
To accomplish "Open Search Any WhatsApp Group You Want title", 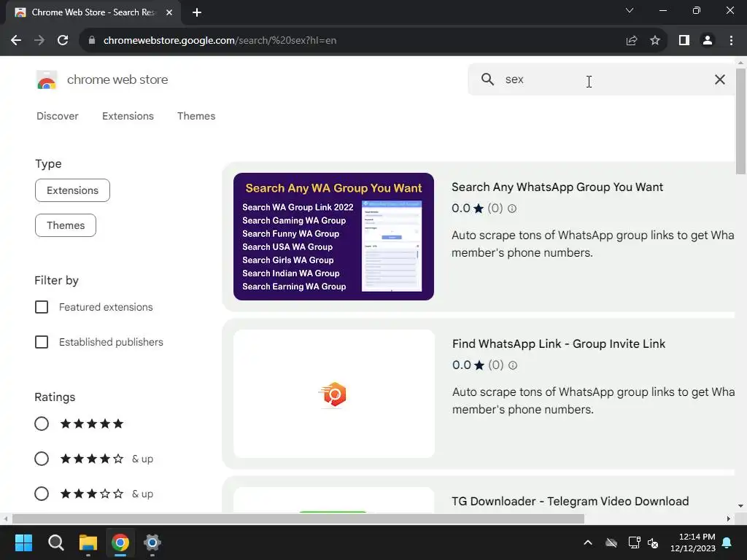I will pos(557,187).
